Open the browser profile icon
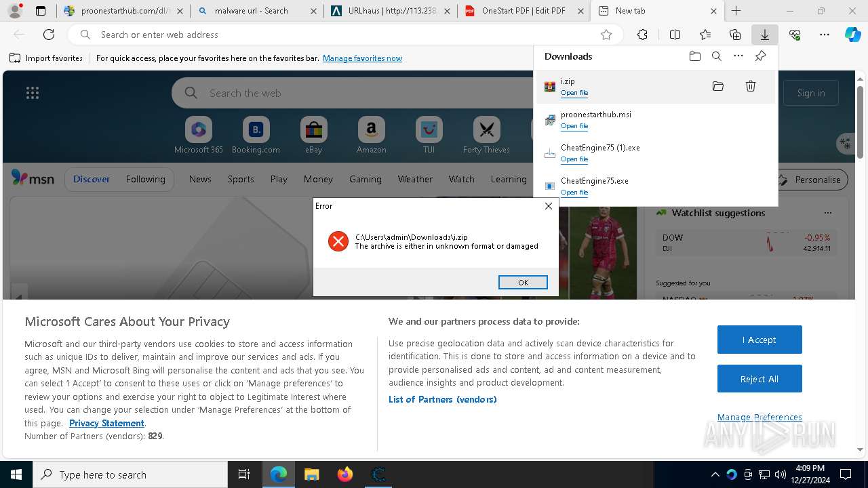The height and width of the screenshot is (488, 868). (x=15, y=11)
